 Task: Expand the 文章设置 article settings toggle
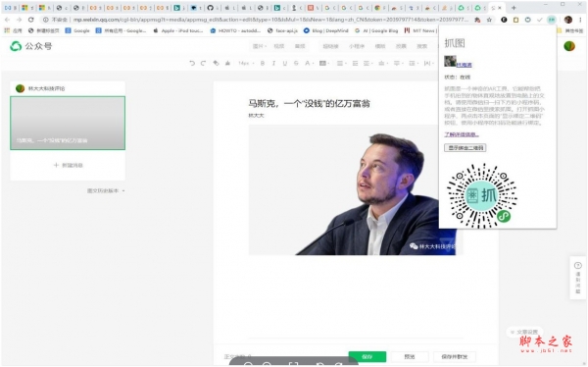(524, 332)
